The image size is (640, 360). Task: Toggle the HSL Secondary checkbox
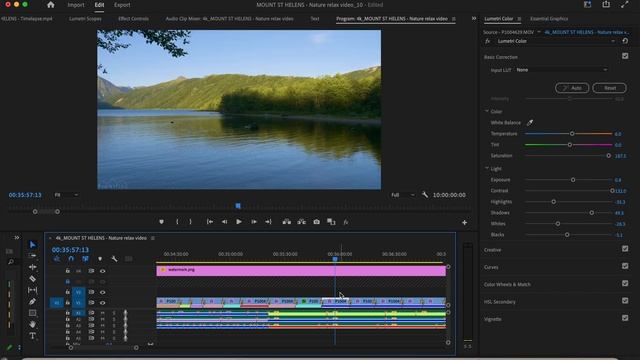[x=625, y=300]
